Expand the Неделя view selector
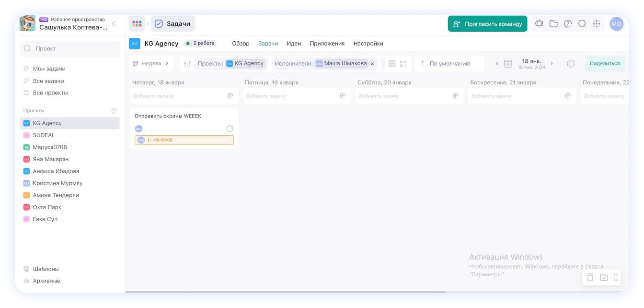 [x=151, y=64]
